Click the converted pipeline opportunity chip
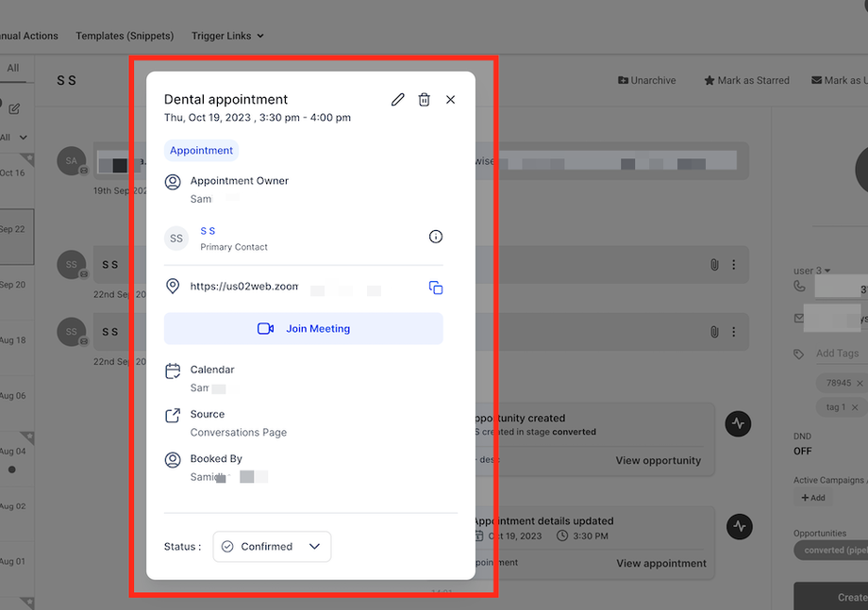 click(x=831, y=551)
